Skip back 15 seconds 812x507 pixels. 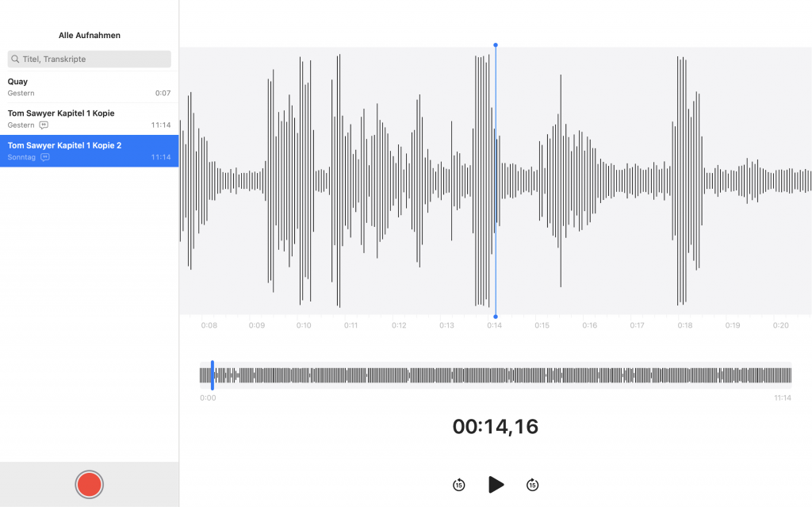click(x=459, y=485)
